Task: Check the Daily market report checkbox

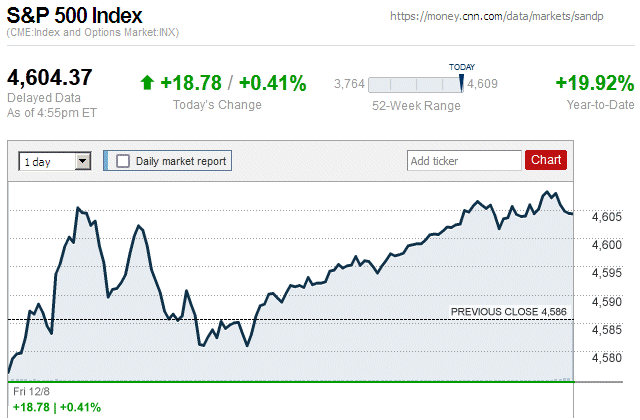Action: pos(123,160)
